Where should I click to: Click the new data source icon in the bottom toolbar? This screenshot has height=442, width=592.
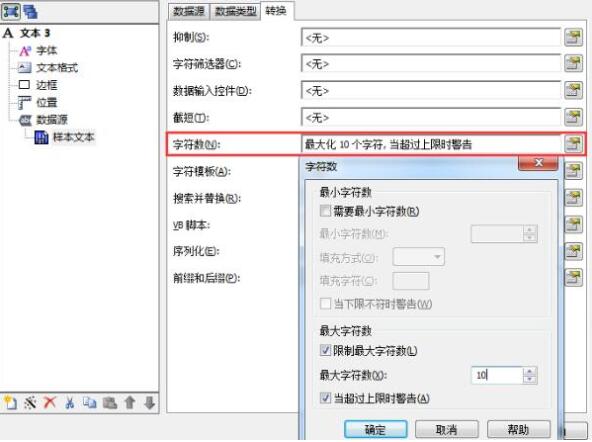coord(10,402)
